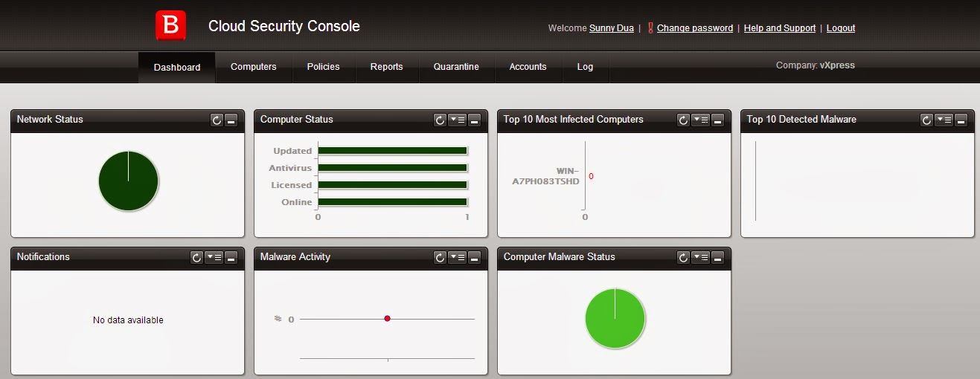980x379 pixels.
Task: Switch to the Quarantine tab
Action: (x=456, y=67)
